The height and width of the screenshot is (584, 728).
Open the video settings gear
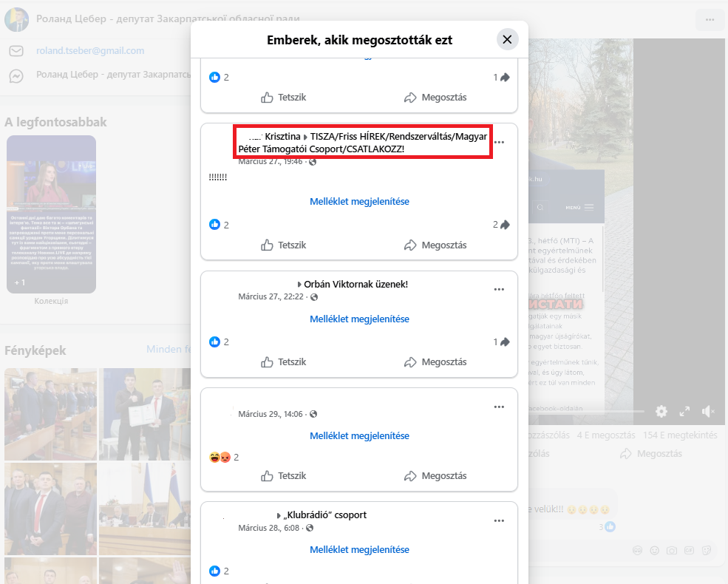pyautogui.click(x=661, y=412)
